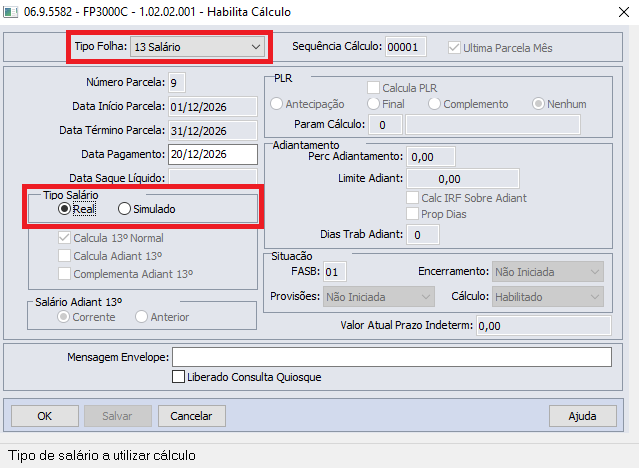Viewport: 639px width, 468px height.
Task: Toggle the Calc IRF Sobre Adiant checkbox
Action: tap(412, 198)
